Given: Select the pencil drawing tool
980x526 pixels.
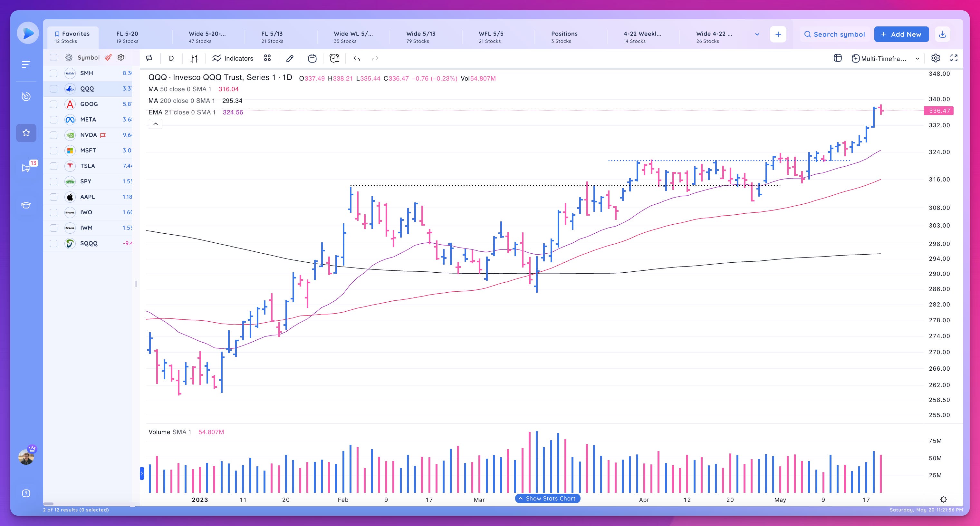Looking at the screenshot, I should coord(290,58).
